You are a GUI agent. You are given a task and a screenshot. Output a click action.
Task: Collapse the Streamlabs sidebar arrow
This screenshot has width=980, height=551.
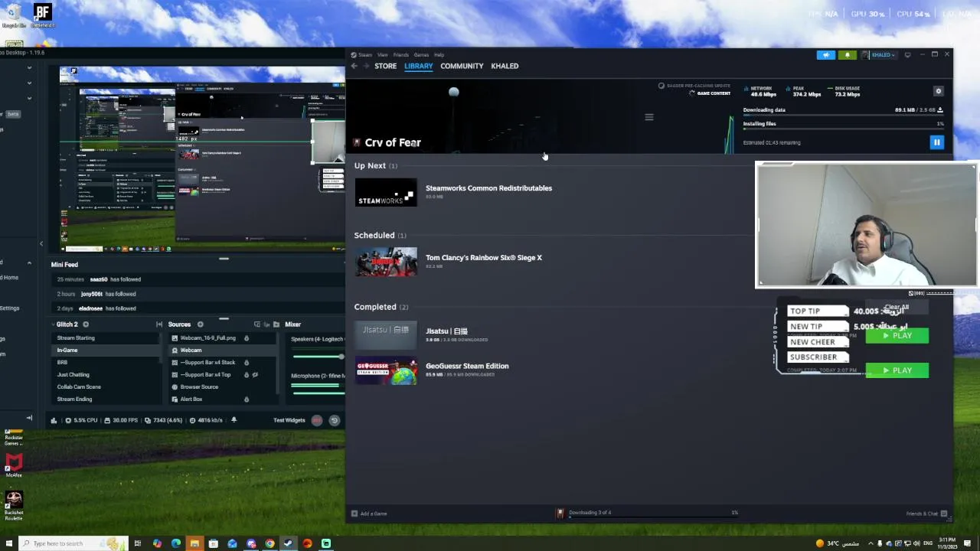29,418
